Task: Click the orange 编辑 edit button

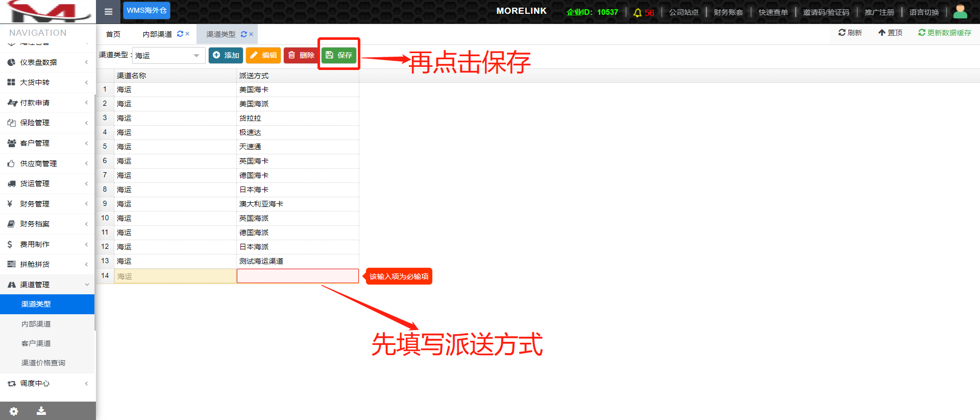Action: point(263,55)
